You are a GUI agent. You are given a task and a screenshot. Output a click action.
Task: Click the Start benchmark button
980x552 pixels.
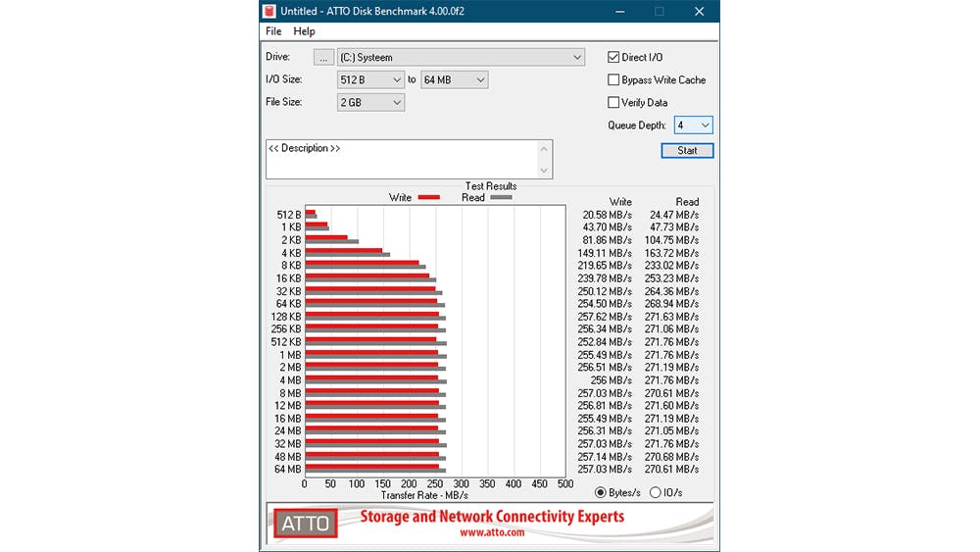click(x=687, y=150)
